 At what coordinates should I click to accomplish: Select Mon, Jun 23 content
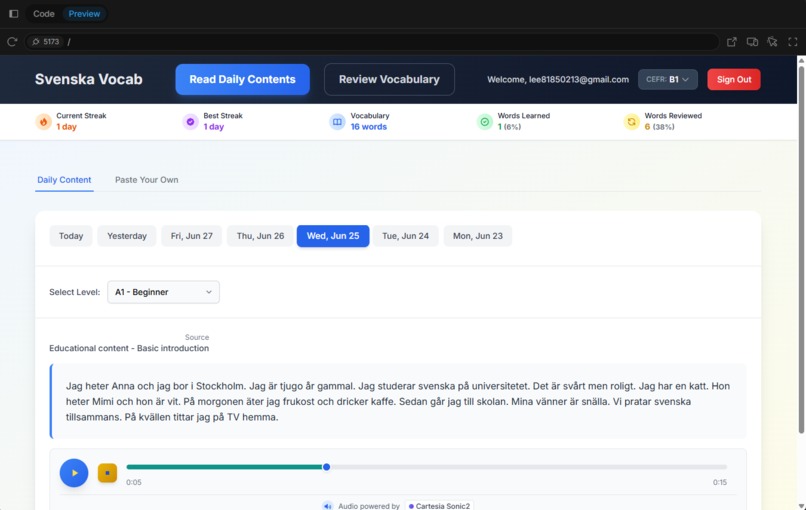pos(478,236)
